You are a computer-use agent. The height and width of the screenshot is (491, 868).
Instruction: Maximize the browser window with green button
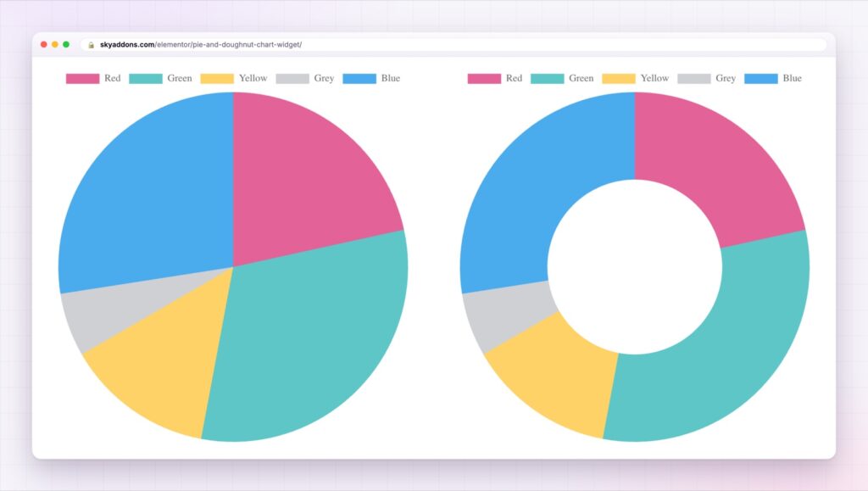66,44
